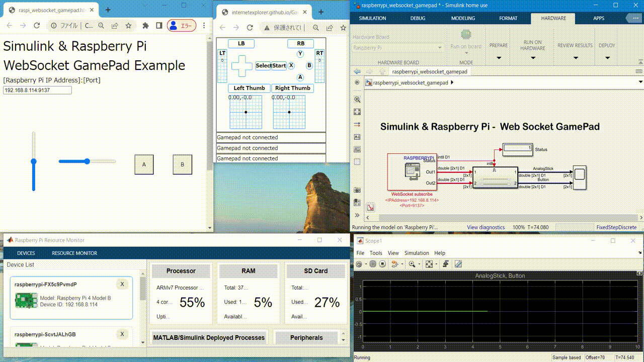The height and width of the screenshot is (362, 644).
Task: Click vertical slider thumb on gamepad web page
Action: 34,161
